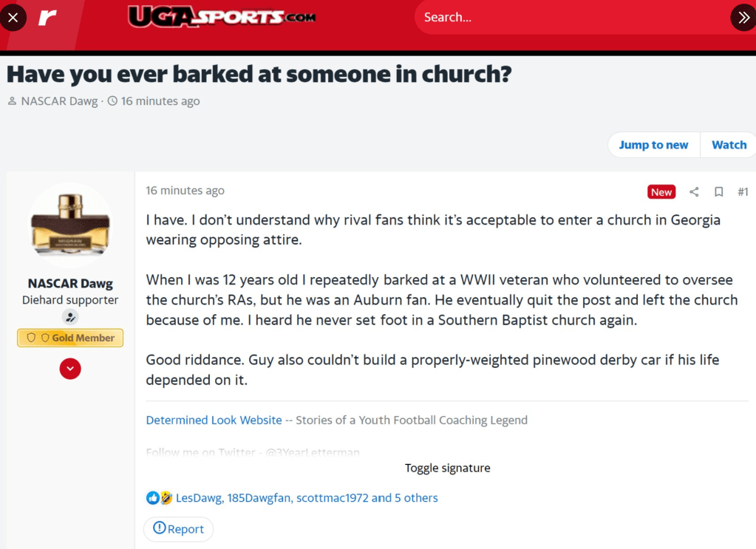Click the user status icon below Diehard supporter
Screen dimensions: 756x549
click(71, 317)
